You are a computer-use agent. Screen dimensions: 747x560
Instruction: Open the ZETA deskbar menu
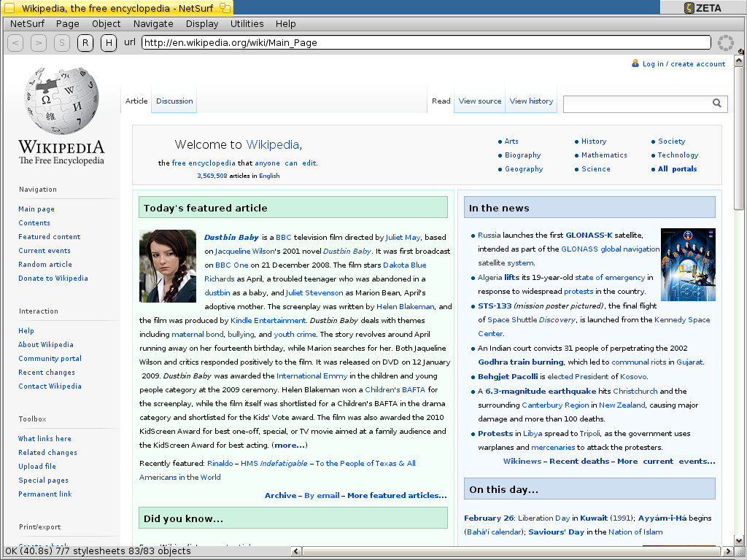point(703,8)
